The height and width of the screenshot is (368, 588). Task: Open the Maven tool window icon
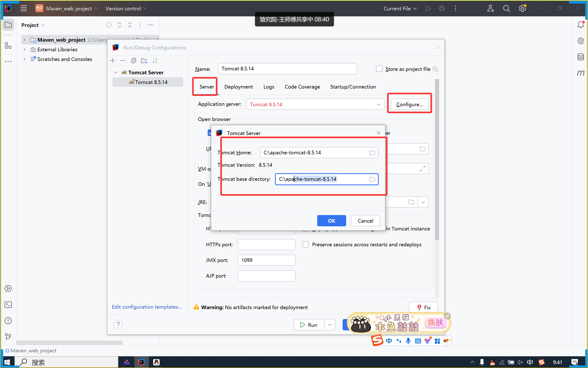tap(581, 73)
